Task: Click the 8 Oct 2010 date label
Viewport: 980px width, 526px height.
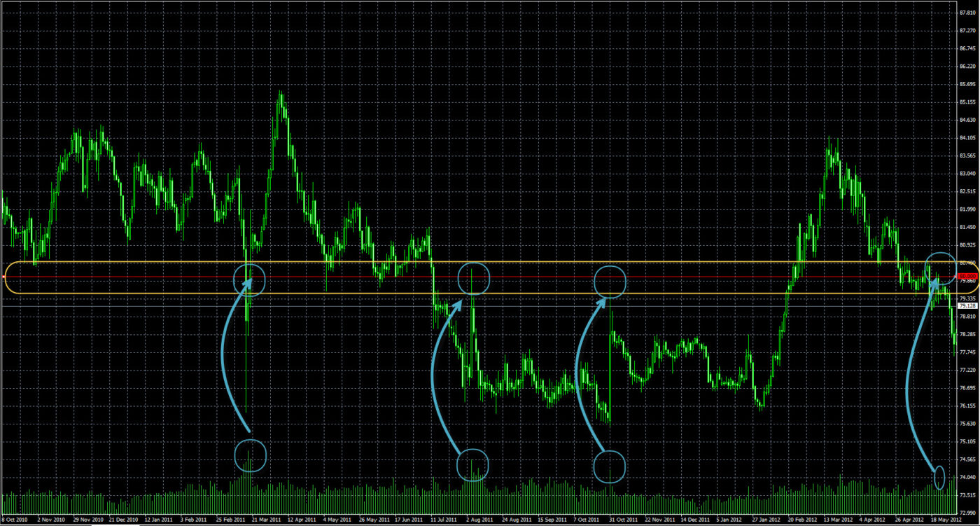Action: (x=14, y=520)
